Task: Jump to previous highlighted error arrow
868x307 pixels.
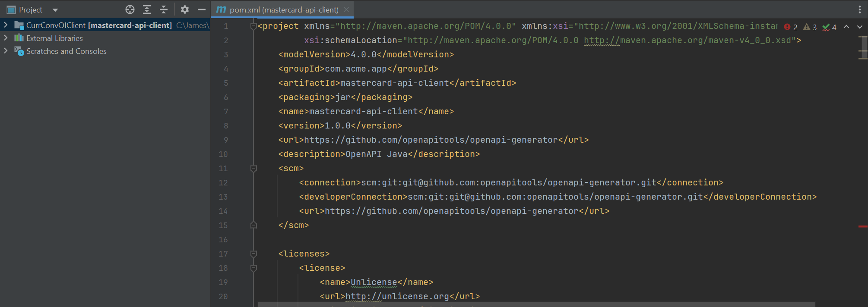Action: [846, 27]
